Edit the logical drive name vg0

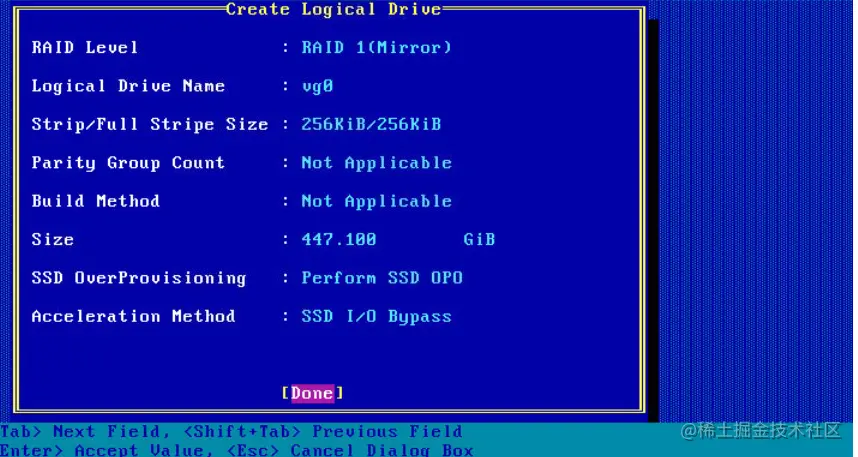tap(317, 86)
